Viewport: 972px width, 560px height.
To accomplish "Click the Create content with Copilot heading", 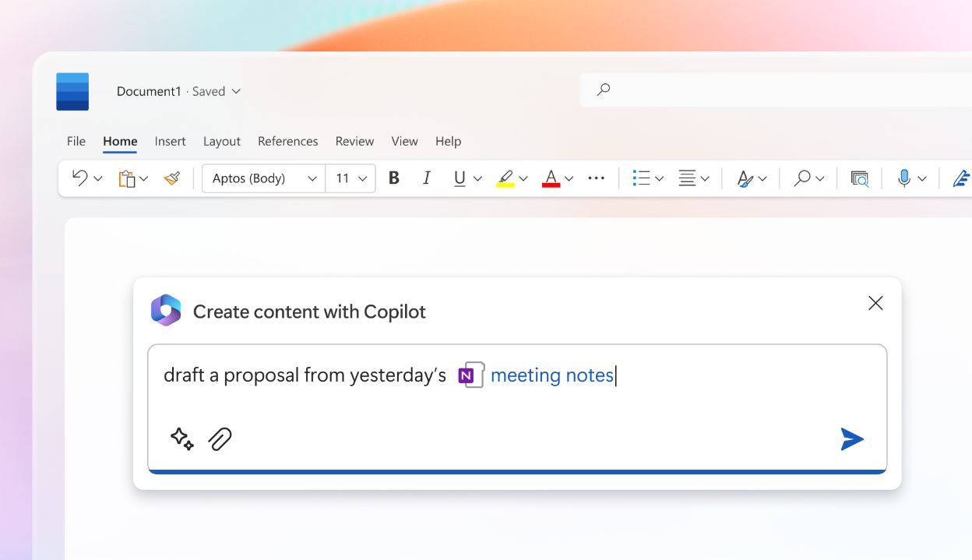I will pos(309,312).
